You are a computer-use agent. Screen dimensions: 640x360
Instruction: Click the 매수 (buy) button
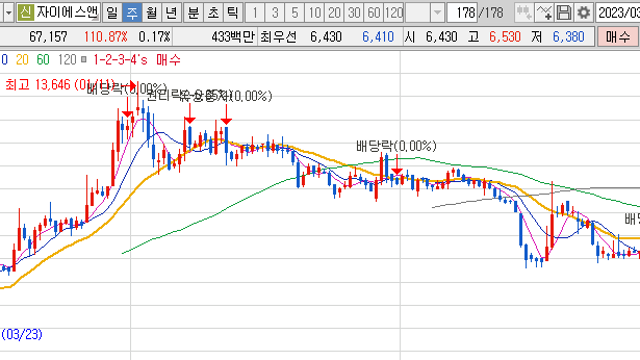click(618, 37)
